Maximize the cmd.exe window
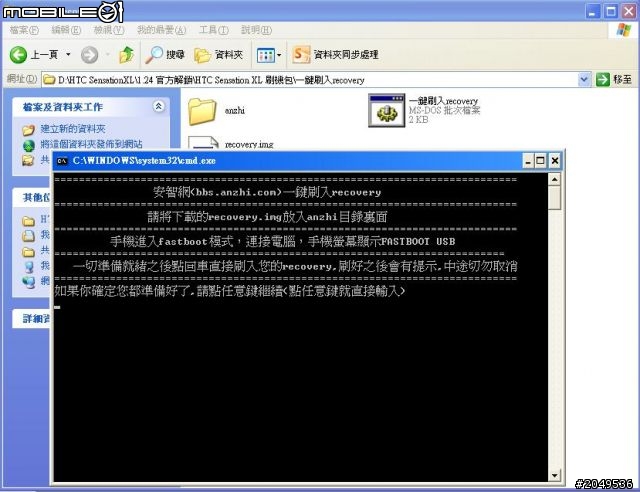Image resolution: width=640 pixels, height=492 pixels. [540, 161]
